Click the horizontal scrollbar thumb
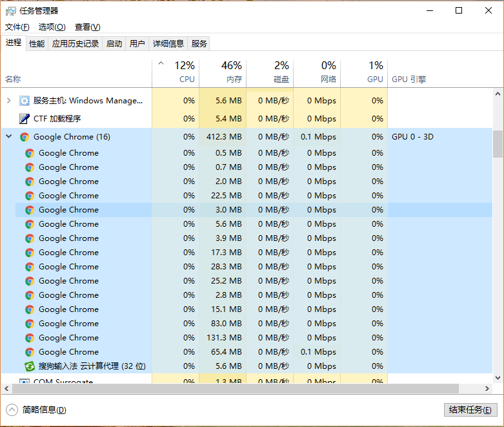Viewport: 504px width, 427px height. click(x=236, y=389)
